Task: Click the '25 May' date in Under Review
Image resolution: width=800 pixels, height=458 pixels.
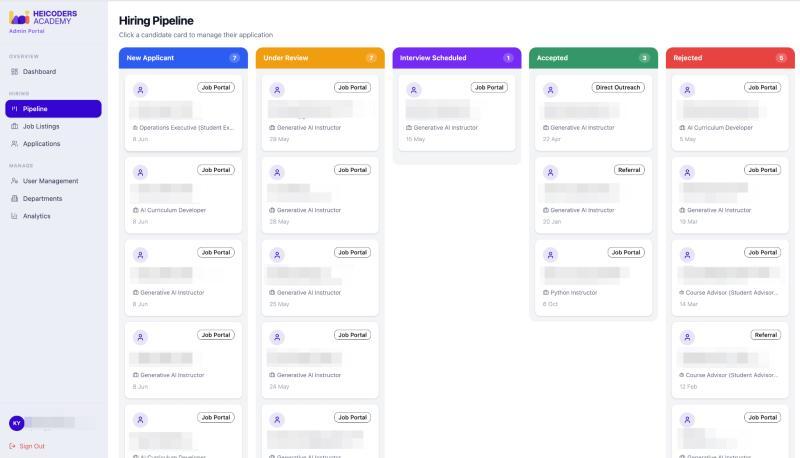Action: [279, 304]
